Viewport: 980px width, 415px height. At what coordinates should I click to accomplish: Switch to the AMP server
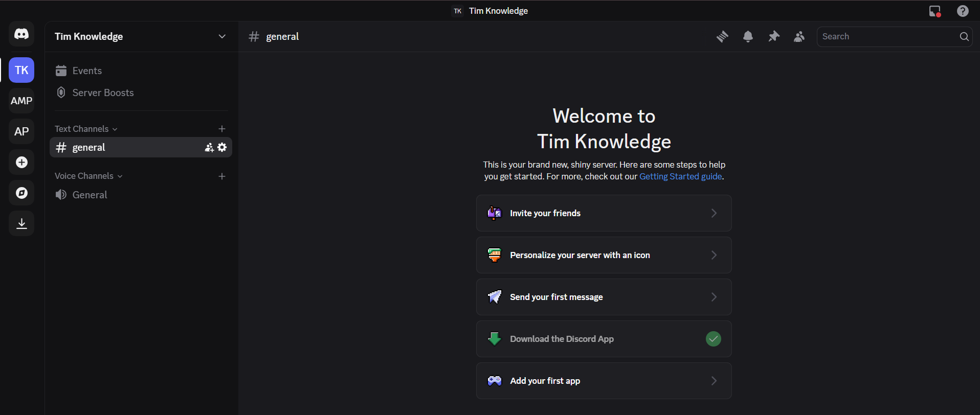(x=21, y=101)
